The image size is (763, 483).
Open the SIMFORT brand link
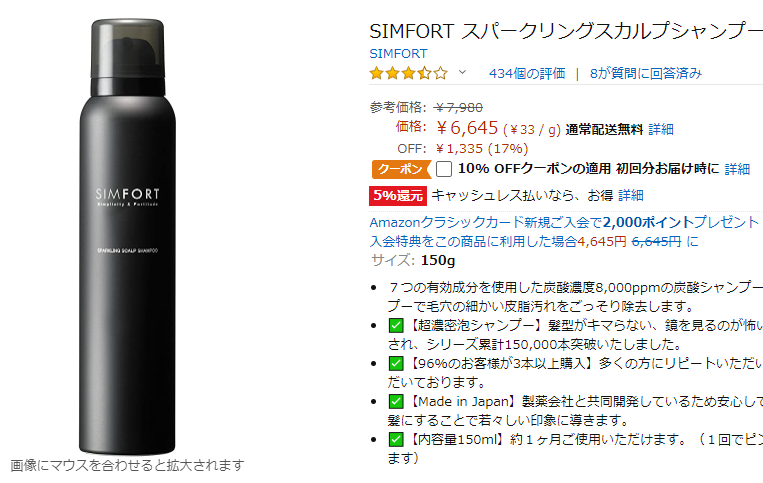pyautogui.click(x=398, y=54)
